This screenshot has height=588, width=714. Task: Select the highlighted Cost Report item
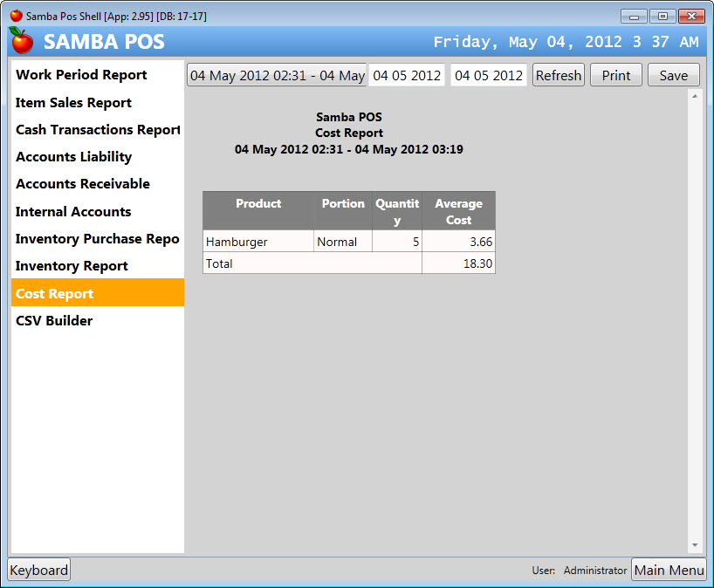click(x=98, y=292)
